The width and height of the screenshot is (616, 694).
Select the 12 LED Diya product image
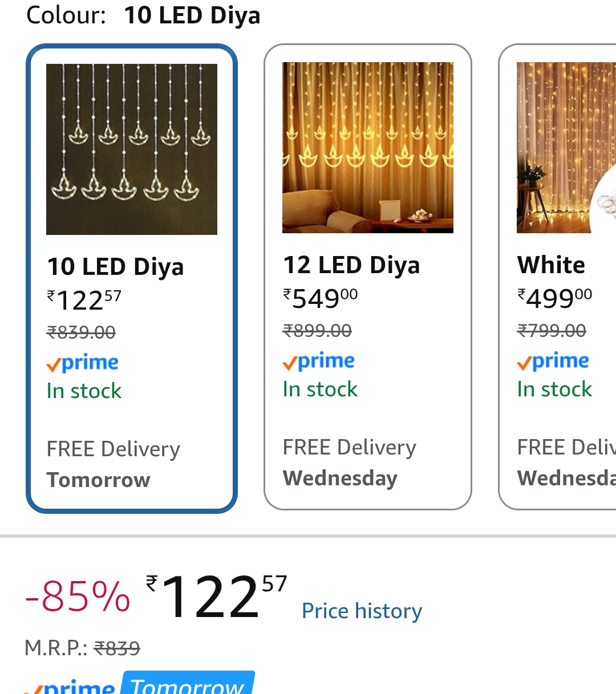click(368, 148)
